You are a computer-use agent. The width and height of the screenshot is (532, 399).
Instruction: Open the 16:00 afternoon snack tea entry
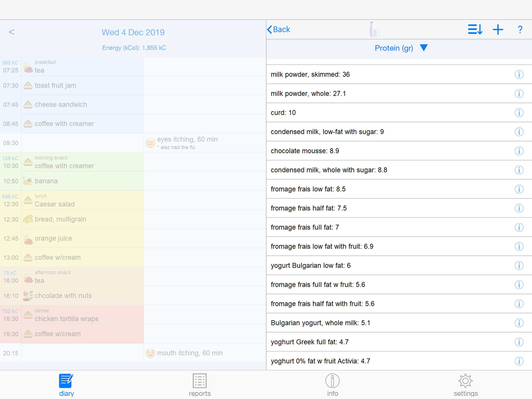(83, 276)
